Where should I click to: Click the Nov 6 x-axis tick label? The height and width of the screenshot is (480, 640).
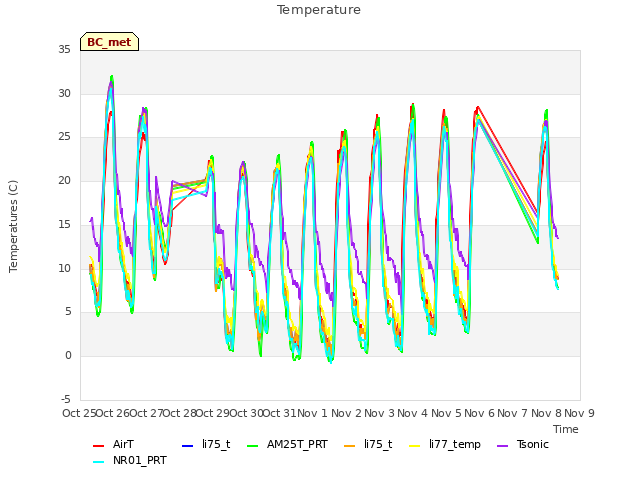pos(480,413)
